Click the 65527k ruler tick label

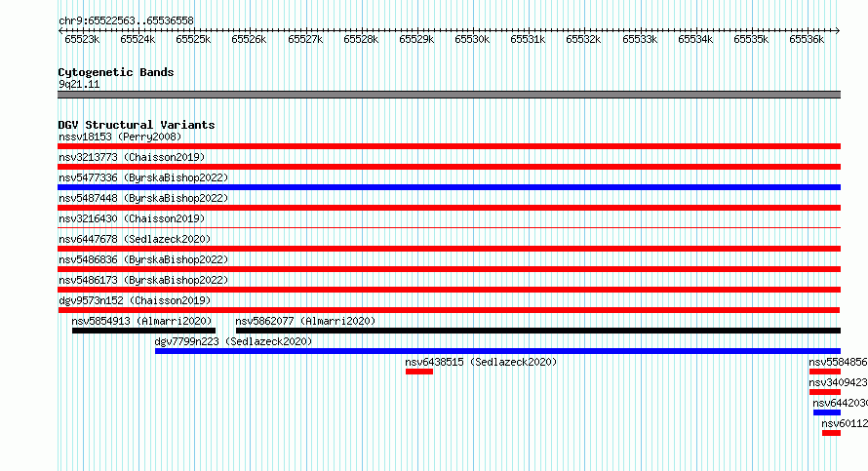click(x=305, y=39)
